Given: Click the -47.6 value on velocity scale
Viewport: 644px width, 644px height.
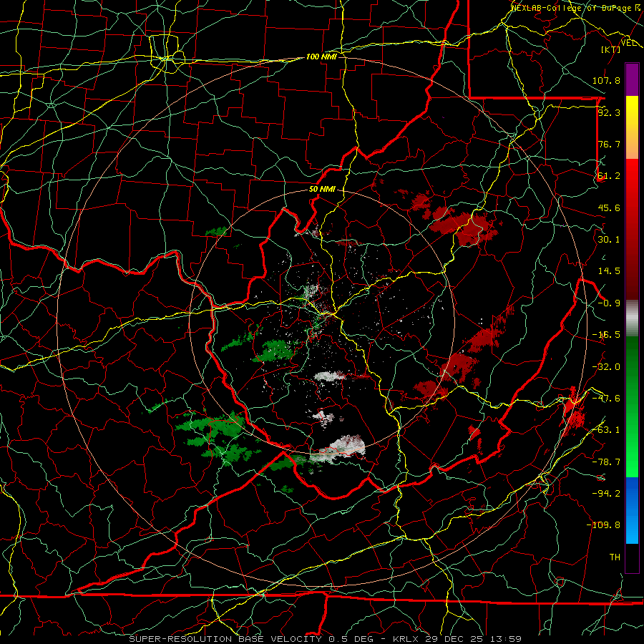Looking at the screenshot, I should pos(606,399).
